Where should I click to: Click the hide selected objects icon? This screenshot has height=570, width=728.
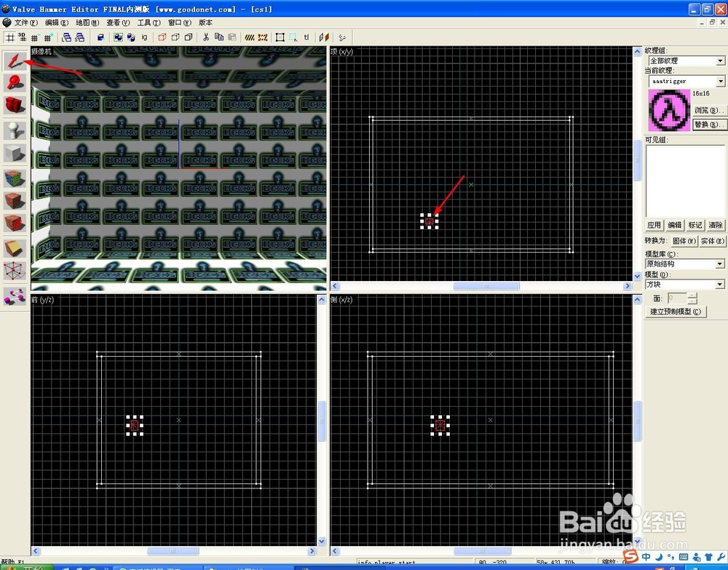(x=162, y=38)
